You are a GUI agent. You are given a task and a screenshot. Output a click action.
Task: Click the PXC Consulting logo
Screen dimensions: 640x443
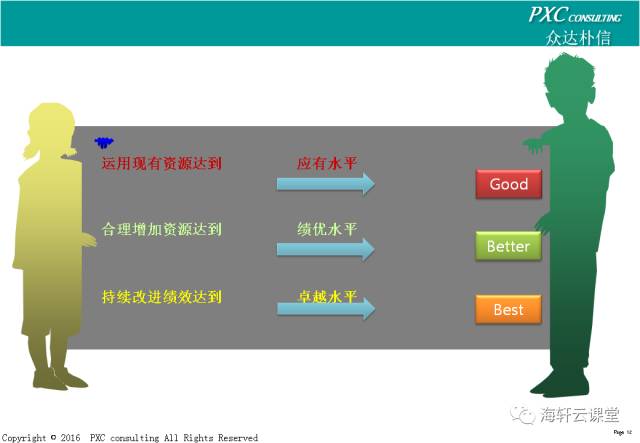tap(574, 15)
